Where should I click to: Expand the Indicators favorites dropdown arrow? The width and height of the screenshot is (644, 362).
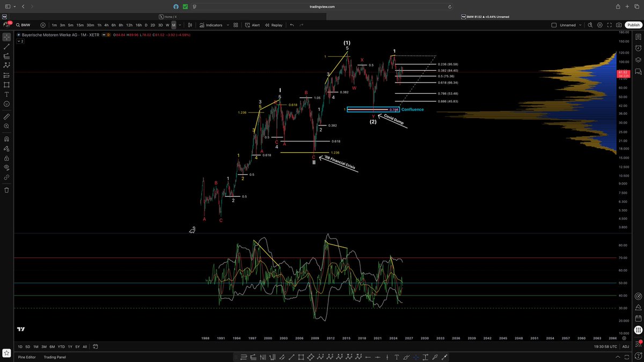click(228, 25)
